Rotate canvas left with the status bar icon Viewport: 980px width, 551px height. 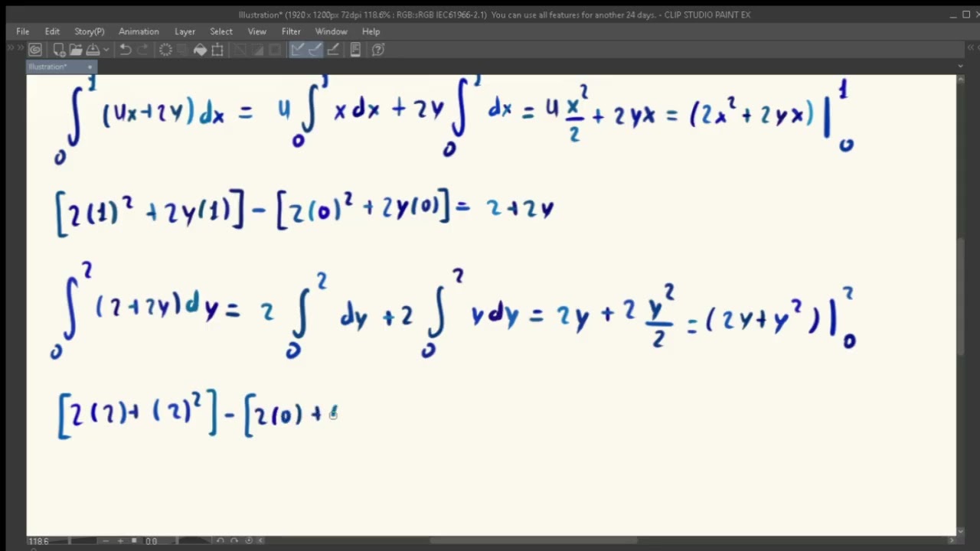coord(220,541)
